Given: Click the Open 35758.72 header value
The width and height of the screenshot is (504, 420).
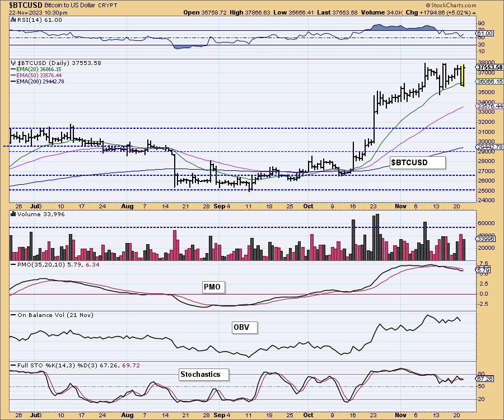Looking at the screenshot, I should click(205, 12).
